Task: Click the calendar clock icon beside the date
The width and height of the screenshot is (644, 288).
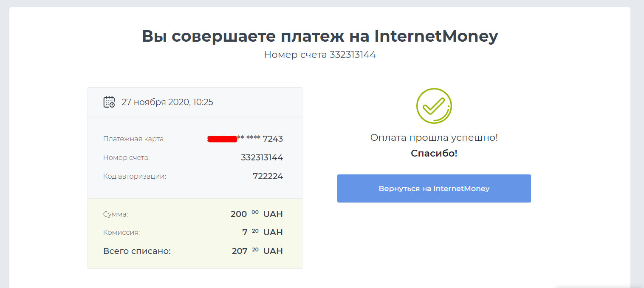Action: 109,102
